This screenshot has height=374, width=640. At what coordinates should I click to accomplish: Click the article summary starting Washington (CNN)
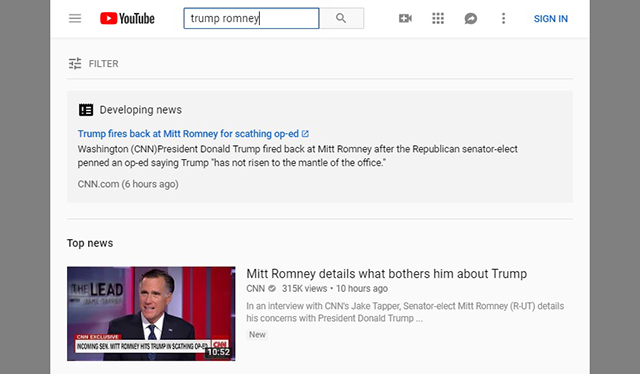298,156
